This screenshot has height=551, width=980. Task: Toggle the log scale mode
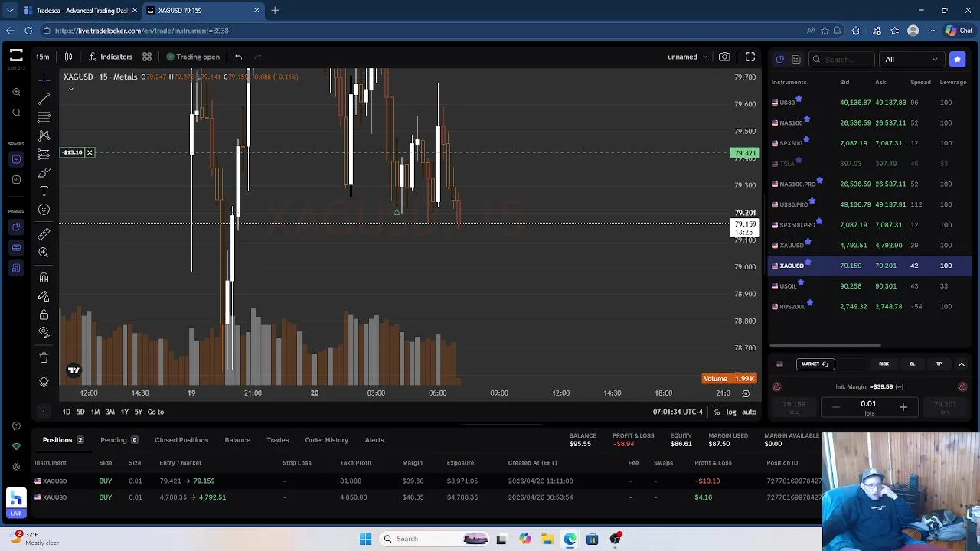click(x=731, y=412)
